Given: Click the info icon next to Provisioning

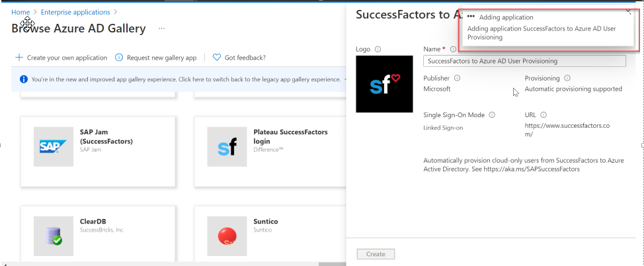Looking at the screenshot, I should click(x=567, y=78).
